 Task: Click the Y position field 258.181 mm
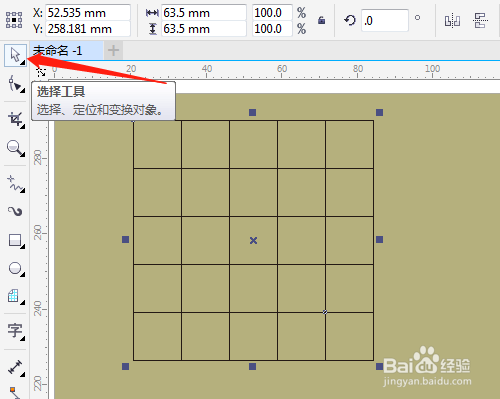coord(88,29)
